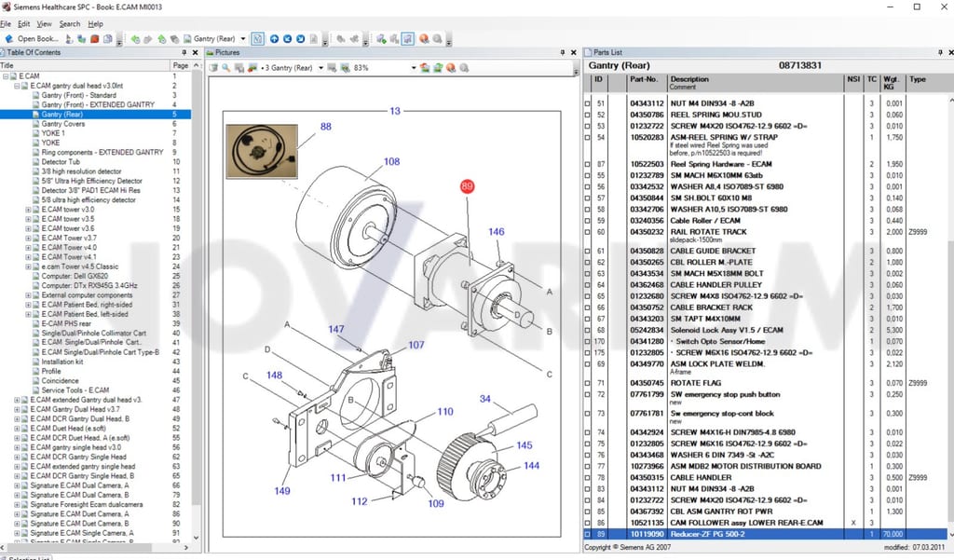The image size is (954, 560).
Task: Close the Pictures panel
Action: point(573,53)
